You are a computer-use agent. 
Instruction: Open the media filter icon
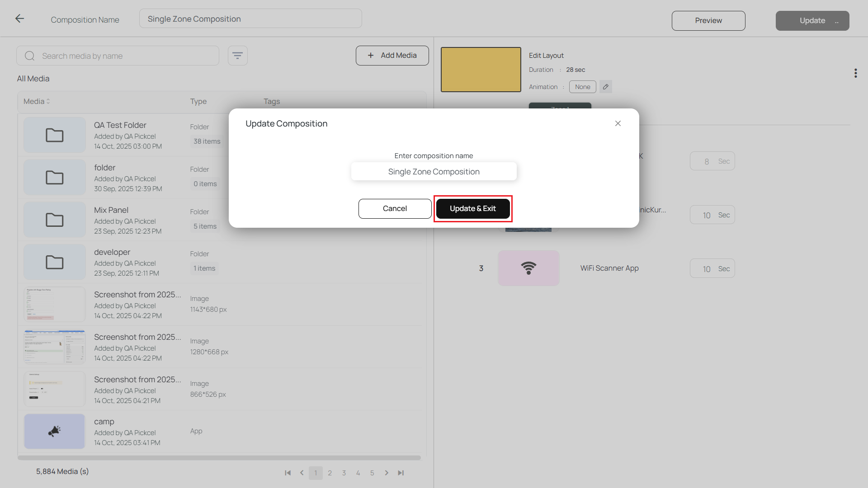pos(237,56)
